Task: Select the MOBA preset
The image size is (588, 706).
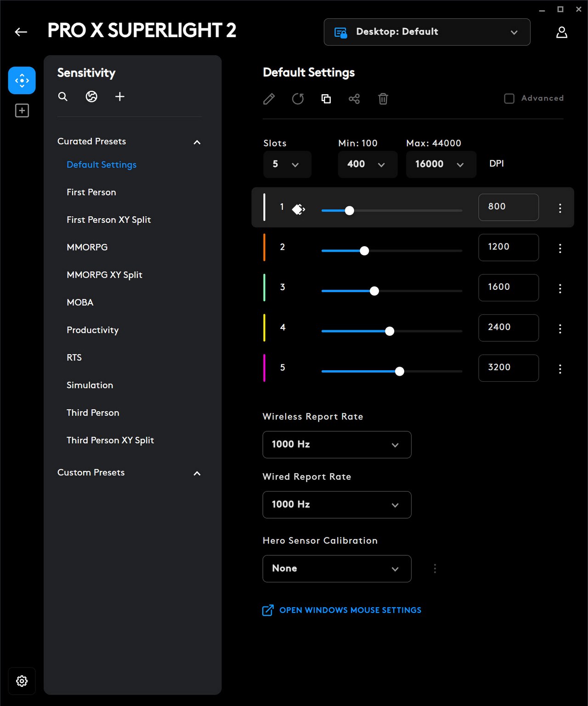Action: tap(80, 302)
